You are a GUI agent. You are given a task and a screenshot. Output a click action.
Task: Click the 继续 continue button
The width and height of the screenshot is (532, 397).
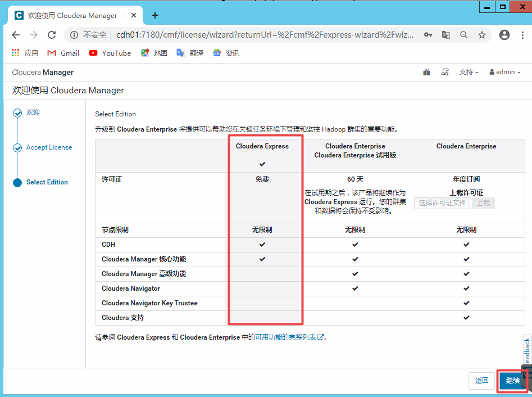[x=512, y=380]
